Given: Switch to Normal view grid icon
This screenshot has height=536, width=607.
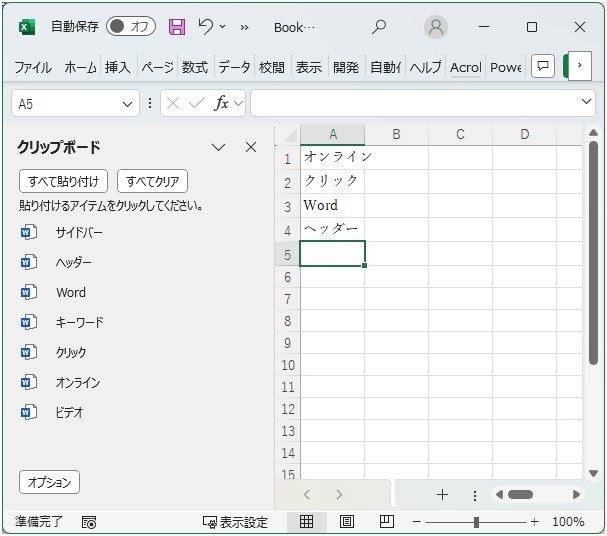Looking at the screenshot, I should [306, 522].
